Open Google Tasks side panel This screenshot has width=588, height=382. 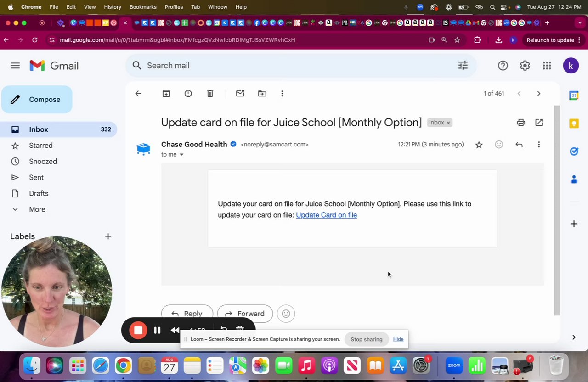point(574,152)
